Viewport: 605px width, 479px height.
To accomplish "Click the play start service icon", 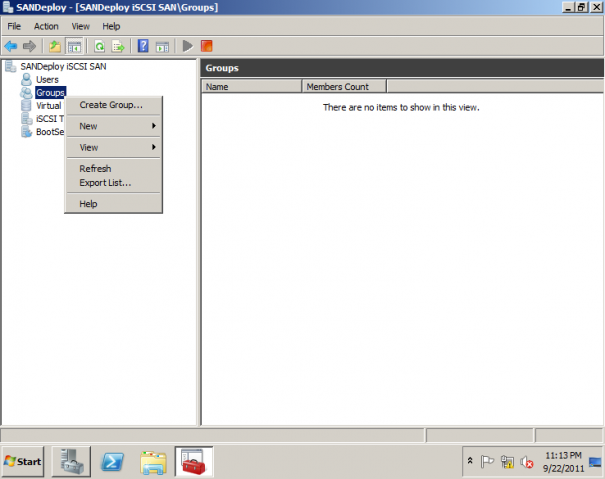I will [x=188, y=46].
